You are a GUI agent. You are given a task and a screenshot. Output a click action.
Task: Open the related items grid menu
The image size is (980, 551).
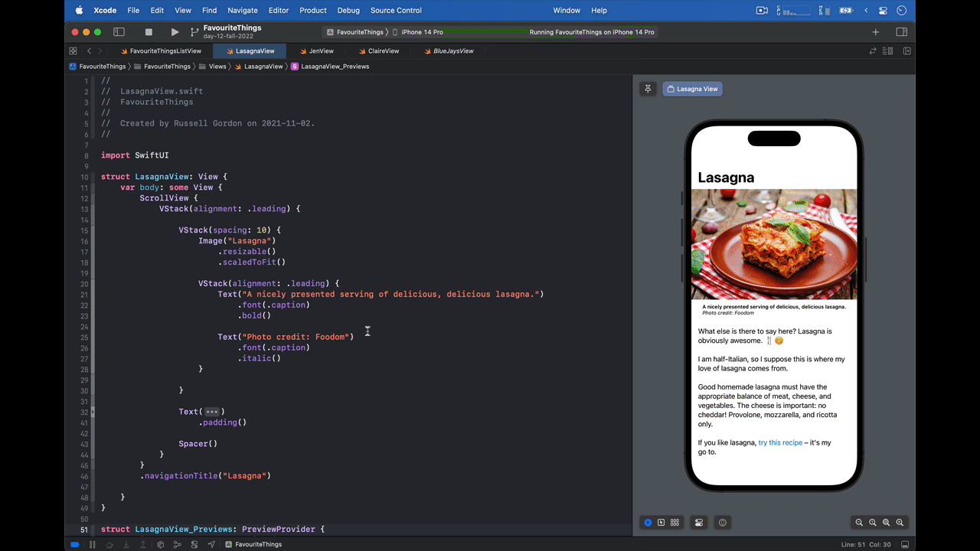(x=73, y=51)
